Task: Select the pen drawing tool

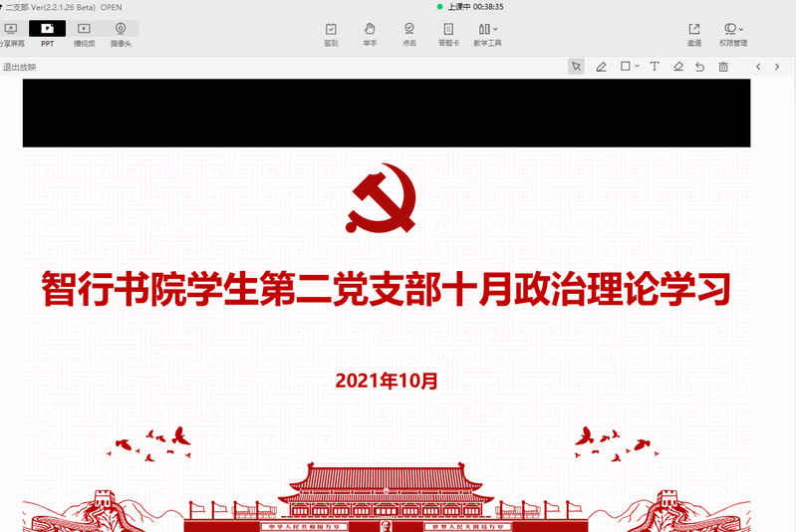Action: (601, 67)
